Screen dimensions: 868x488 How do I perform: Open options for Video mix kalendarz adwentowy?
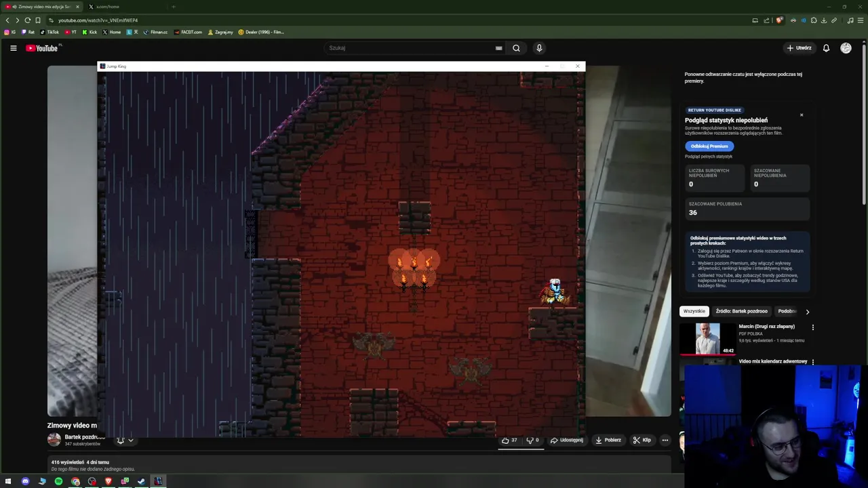pos(813,362)
